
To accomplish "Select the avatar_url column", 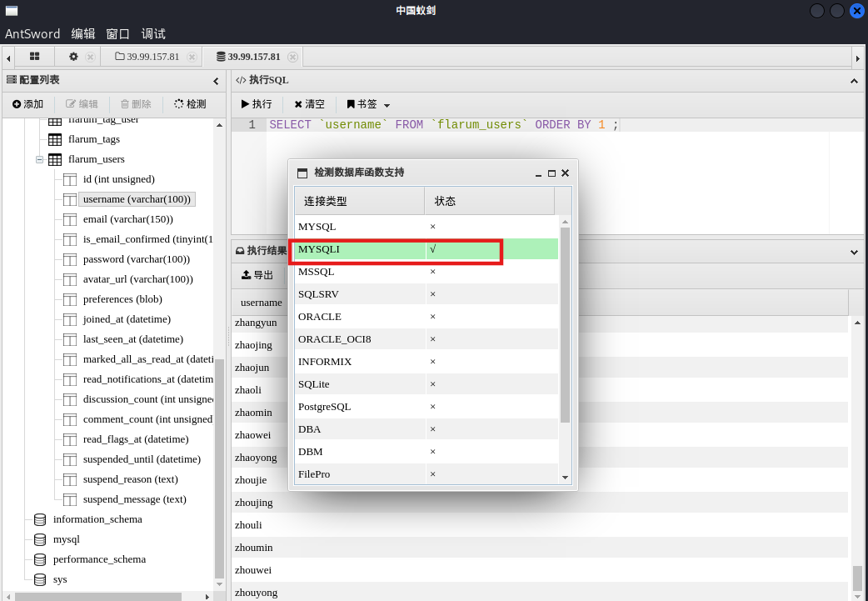I will click(x=137, y=278).
